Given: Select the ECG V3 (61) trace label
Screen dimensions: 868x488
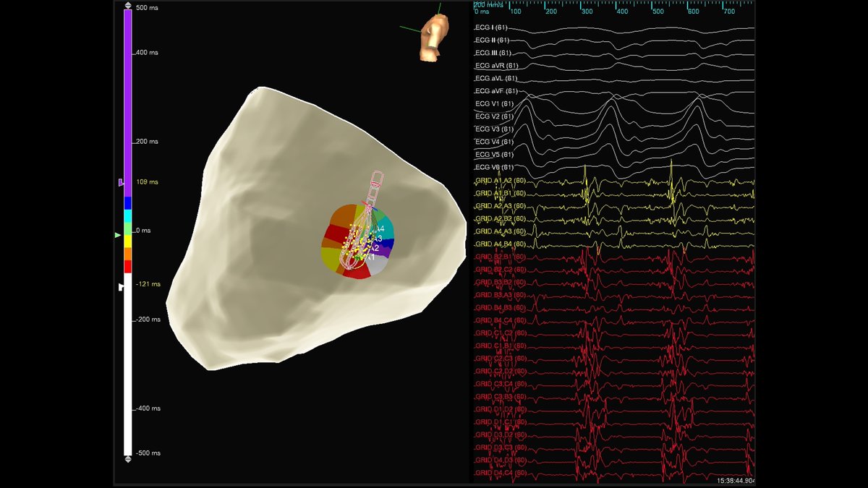Looking at the screenshot, I should pyautogui.click(x=494, y=129).
